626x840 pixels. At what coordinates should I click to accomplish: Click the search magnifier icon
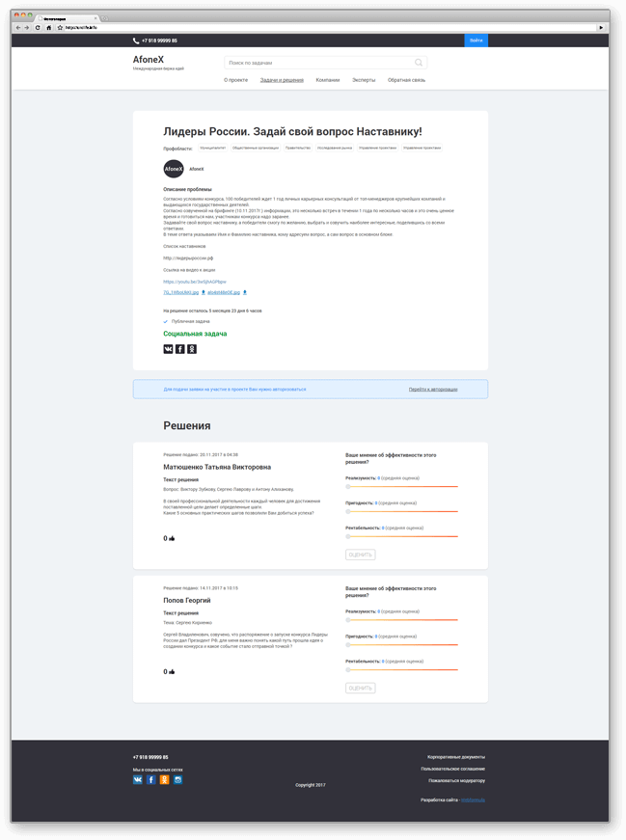[x=419, y=63]
